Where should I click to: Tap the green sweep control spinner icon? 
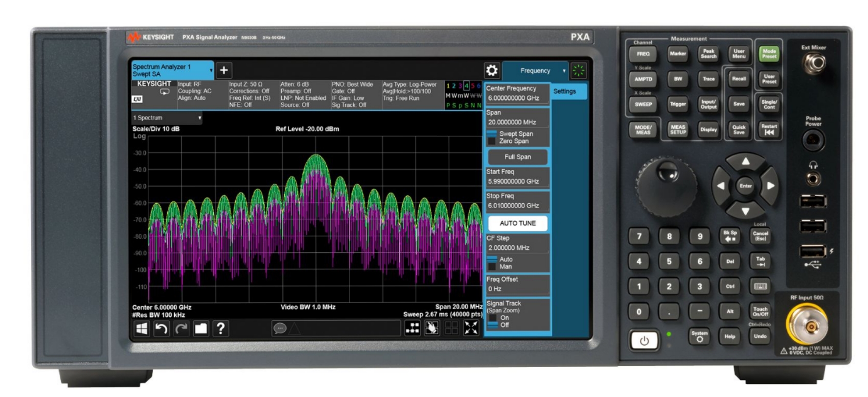[x=579, y=71]
